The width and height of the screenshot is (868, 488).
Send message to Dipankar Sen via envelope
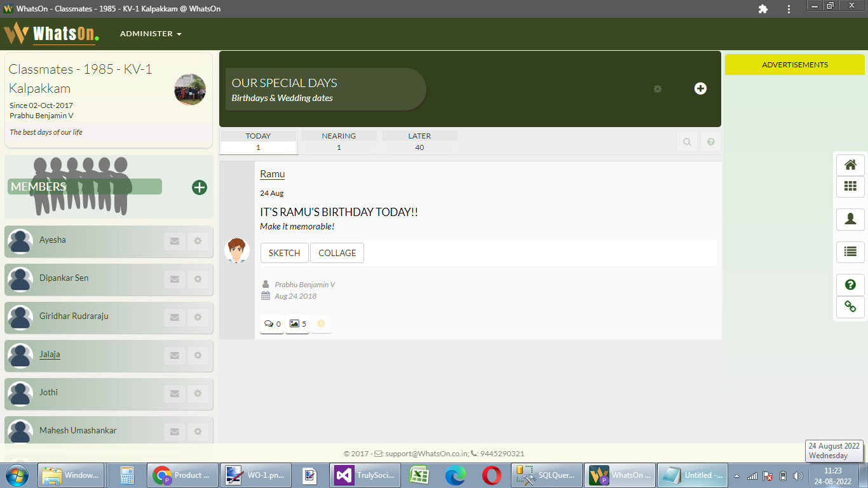coord(174,279)
